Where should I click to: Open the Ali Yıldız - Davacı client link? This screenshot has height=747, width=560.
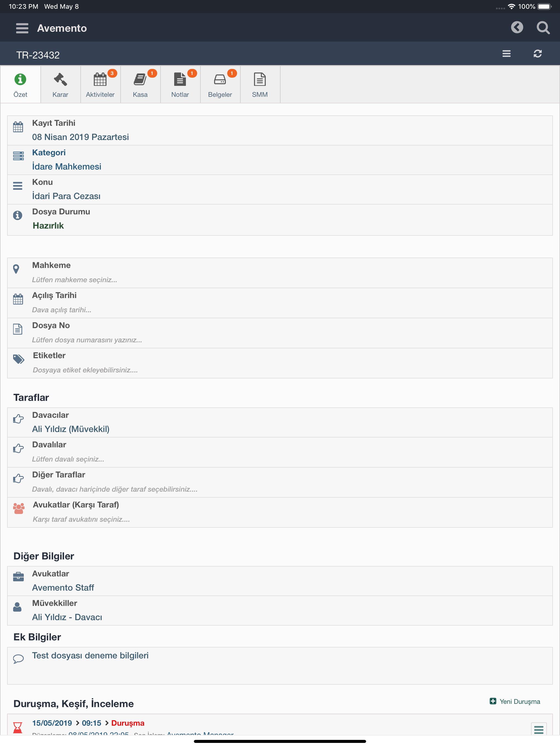click(x=67, y=617)
